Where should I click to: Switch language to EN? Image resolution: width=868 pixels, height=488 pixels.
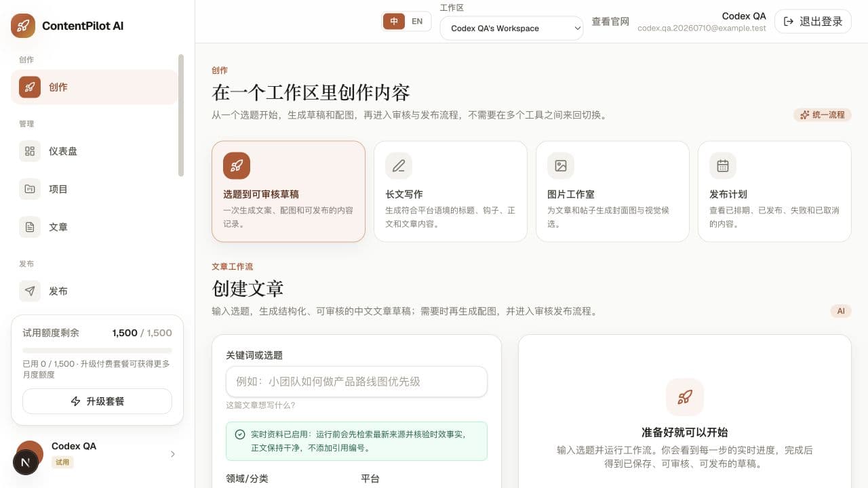417,21
